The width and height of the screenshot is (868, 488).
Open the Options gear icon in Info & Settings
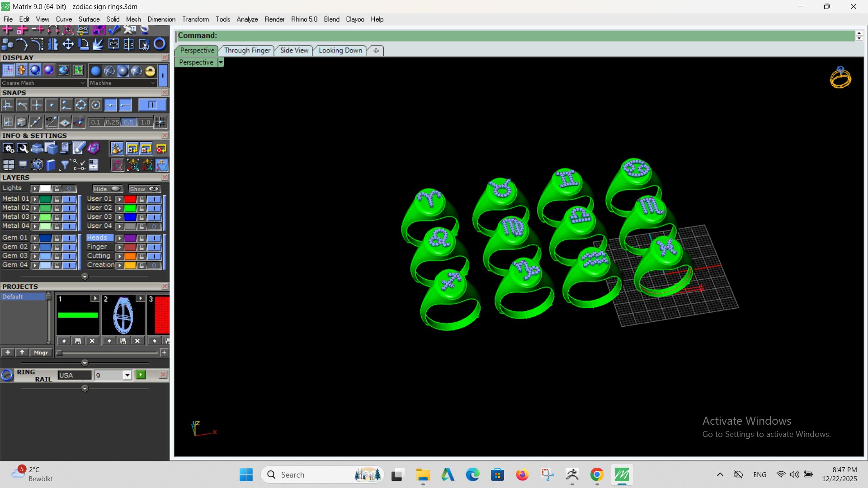(x=8, y=148)
